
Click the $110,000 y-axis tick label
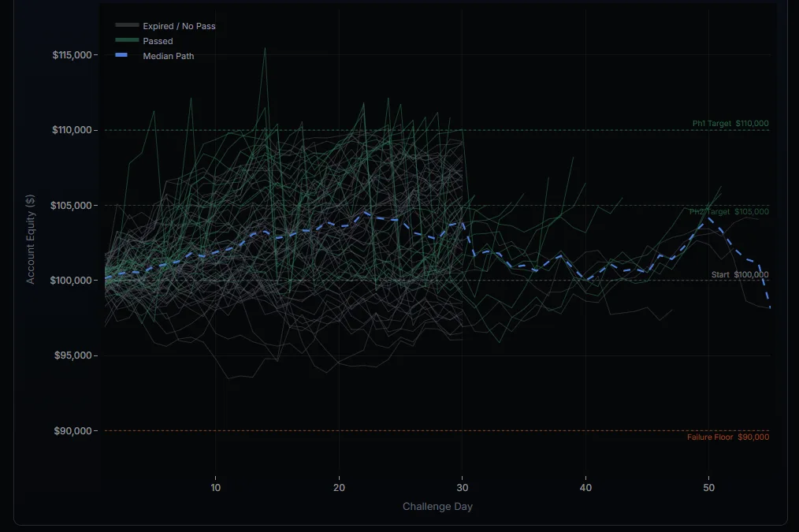72,130
